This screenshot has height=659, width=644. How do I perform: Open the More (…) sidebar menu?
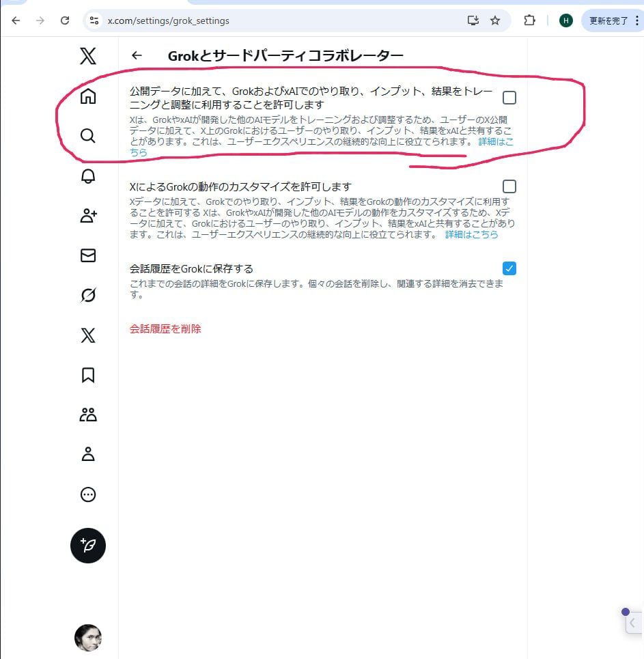pyautogui.click(x=87, y=494)
